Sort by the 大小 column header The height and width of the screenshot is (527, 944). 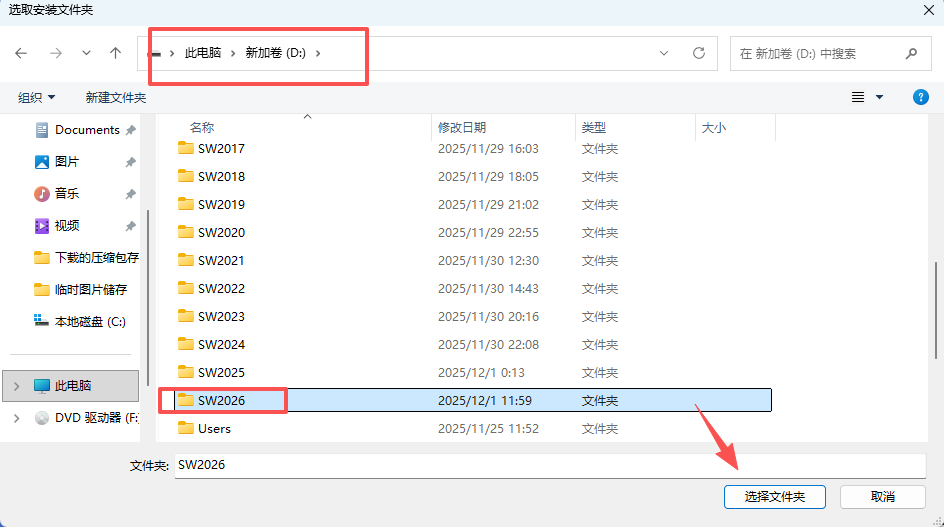click(x=714, y=127)
